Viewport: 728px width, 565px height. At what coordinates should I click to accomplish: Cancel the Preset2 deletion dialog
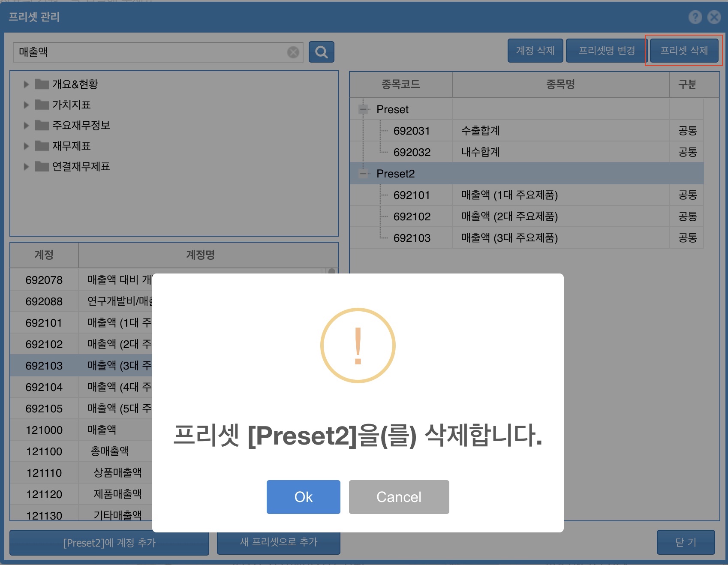pos(399,497)
